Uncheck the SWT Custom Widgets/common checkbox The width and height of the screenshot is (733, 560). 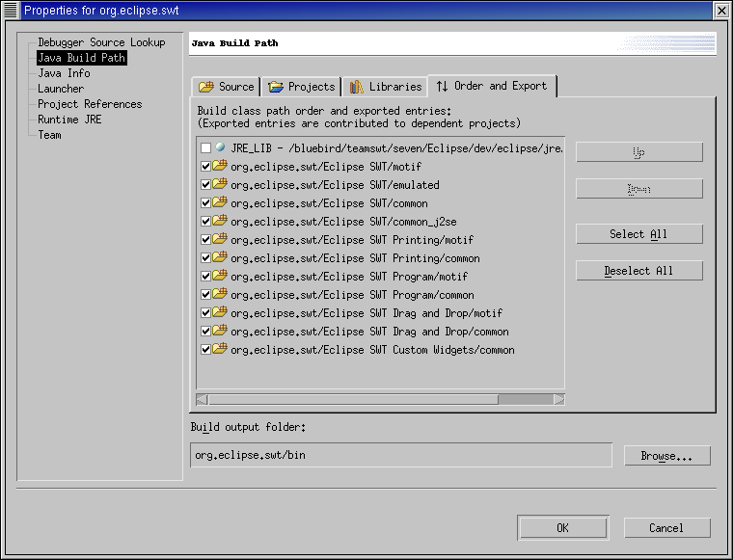(x=205, y=349)
